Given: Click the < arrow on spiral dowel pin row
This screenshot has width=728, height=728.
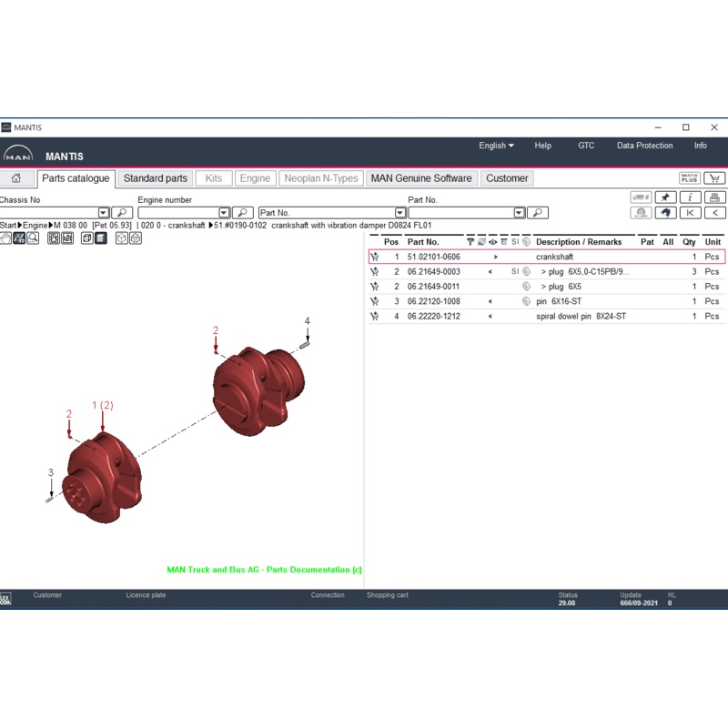Looking at the screenshot, I should pyautogui.click(x=490, y=316).
